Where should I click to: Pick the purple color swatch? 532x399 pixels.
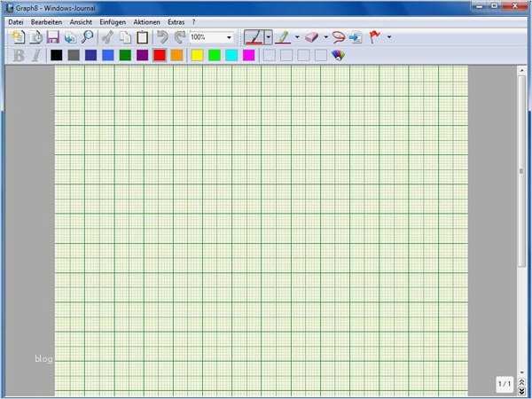click(x=143, y=55)
